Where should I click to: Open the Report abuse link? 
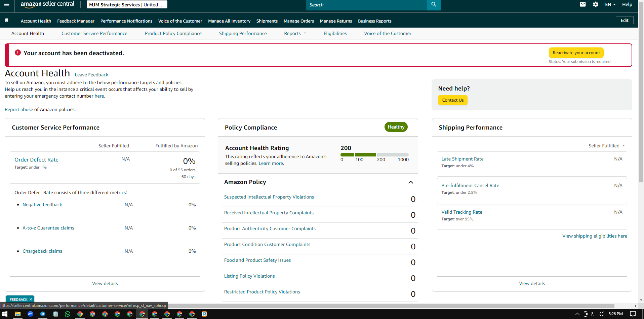[x=19, y=109]
